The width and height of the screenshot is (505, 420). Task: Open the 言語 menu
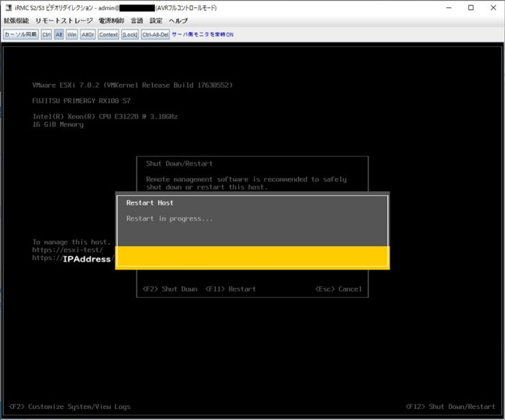pos(137,21)
